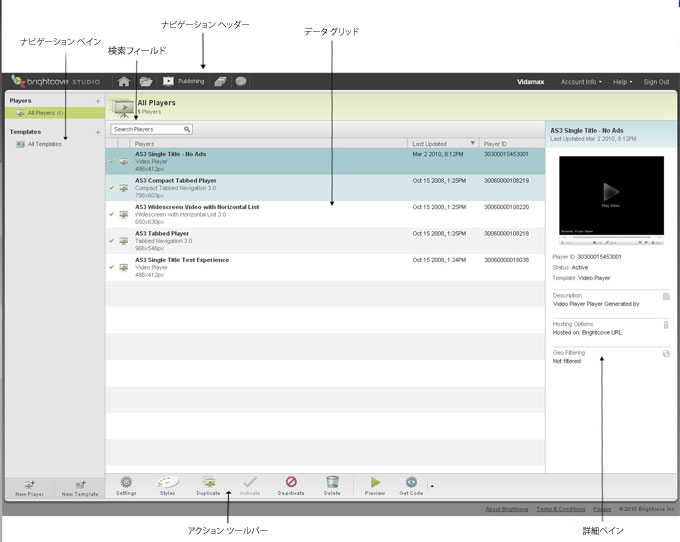The image size is (680, 542).
Task: Sort by the Player ID column
Action: point(512,144)
